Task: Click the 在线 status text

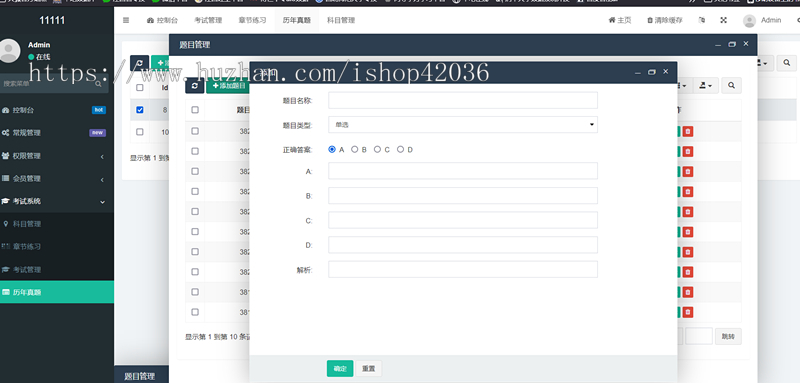Action: [43, 57]
